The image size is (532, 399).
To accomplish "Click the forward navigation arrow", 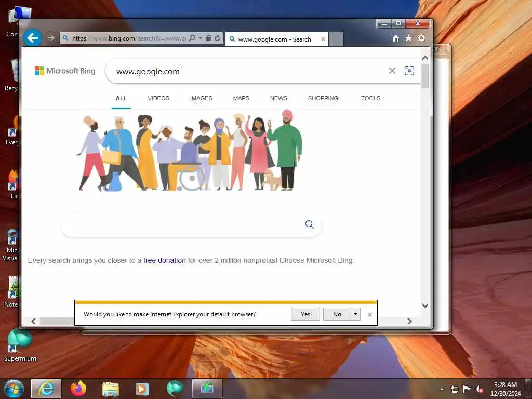I will (x=50, y=38).
